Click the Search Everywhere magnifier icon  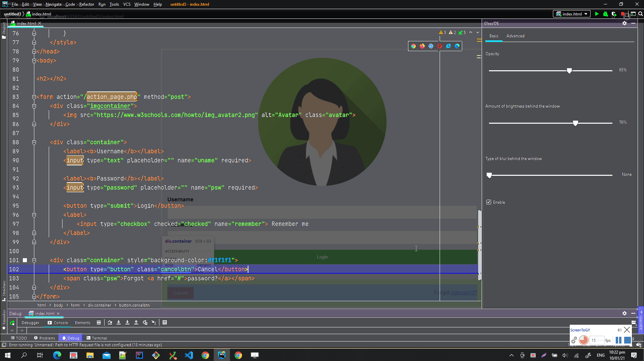pos(641,14)
